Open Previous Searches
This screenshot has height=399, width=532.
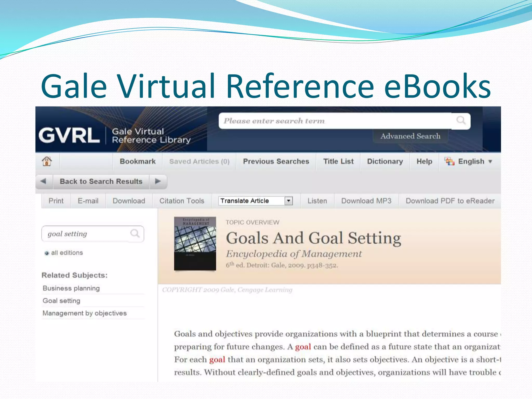(x=276, y=161)
